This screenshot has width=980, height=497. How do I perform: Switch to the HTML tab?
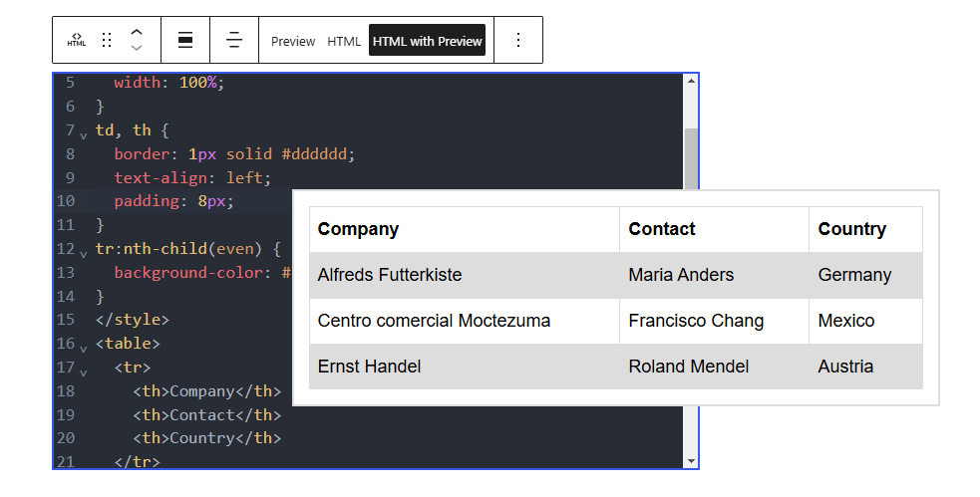pos(344,41)
